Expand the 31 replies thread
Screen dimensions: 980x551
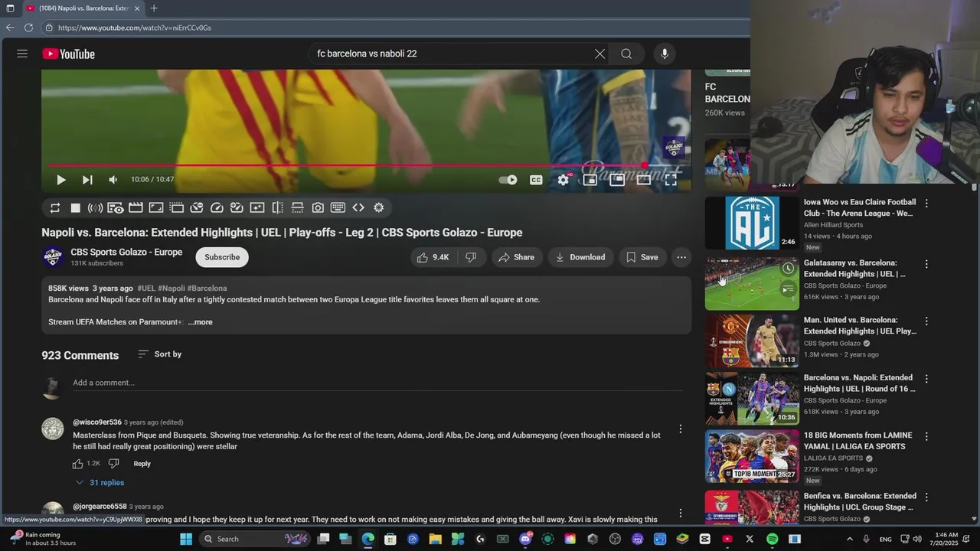[x=100, y=483]
